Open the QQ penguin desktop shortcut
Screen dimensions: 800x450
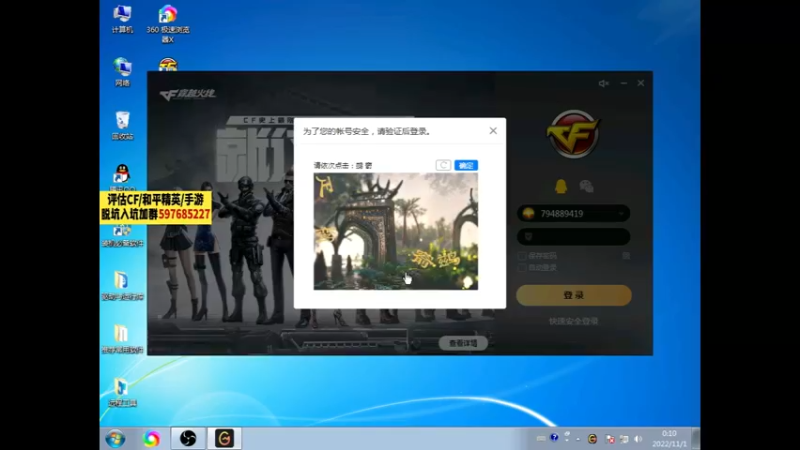click(122, 174)
